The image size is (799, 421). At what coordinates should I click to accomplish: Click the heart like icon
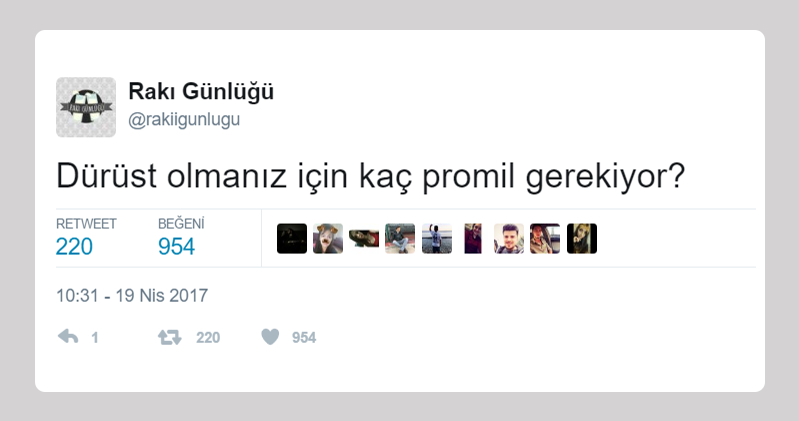click(270, 337)
